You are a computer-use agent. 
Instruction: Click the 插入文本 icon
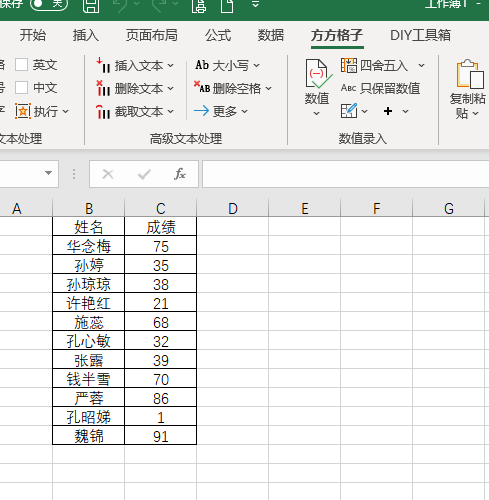tap(103, 65)
